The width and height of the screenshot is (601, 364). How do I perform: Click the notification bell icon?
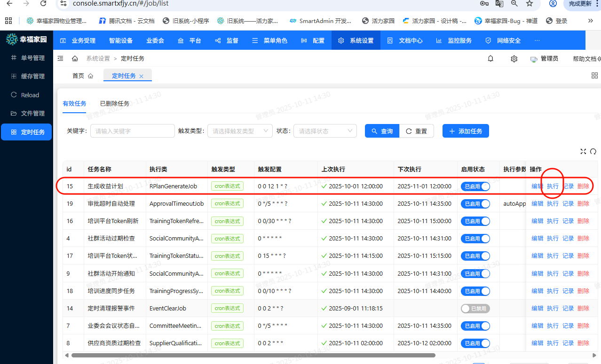tap(490, 59)
